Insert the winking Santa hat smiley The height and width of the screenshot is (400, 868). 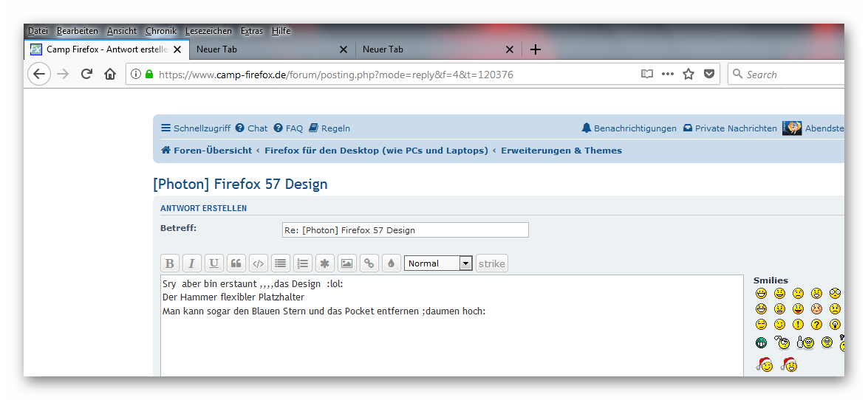pyautogui.click(x=765, y=365)
